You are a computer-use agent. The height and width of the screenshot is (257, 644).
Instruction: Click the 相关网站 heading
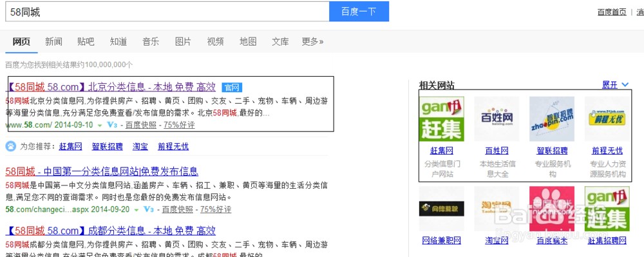tap(437, 86)
